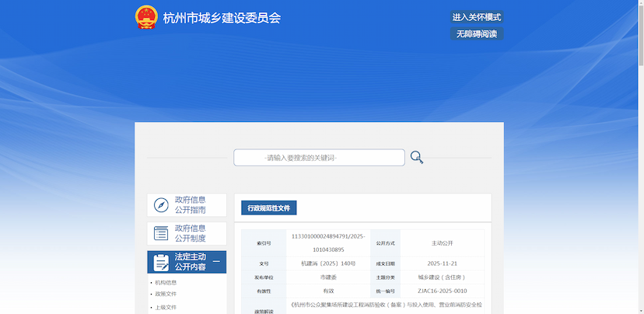This screenshot has height=314, width=644.
Task: Click the national emblem logo
Action: coord(146,17)
